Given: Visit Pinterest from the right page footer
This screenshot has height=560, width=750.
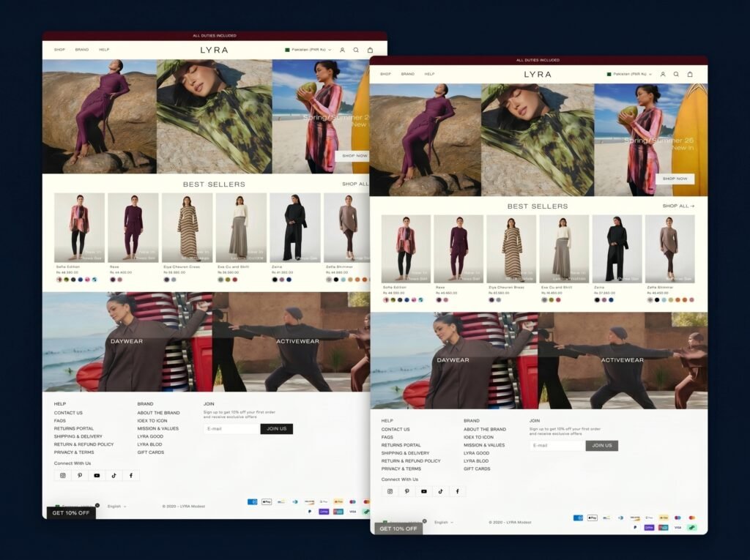Looking at the screenshot, I should coord(407,491).
